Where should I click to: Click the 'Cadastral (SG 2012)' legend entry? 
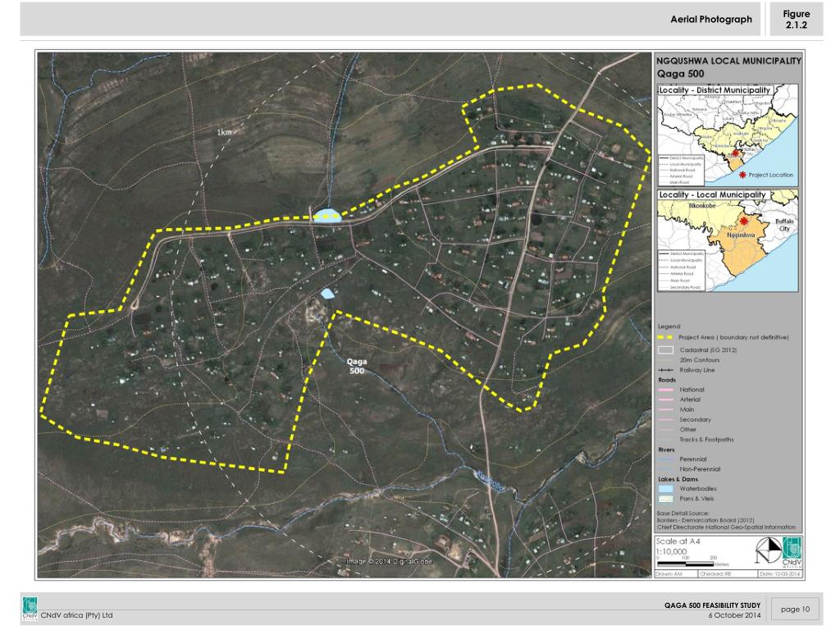tap(708, 349)
